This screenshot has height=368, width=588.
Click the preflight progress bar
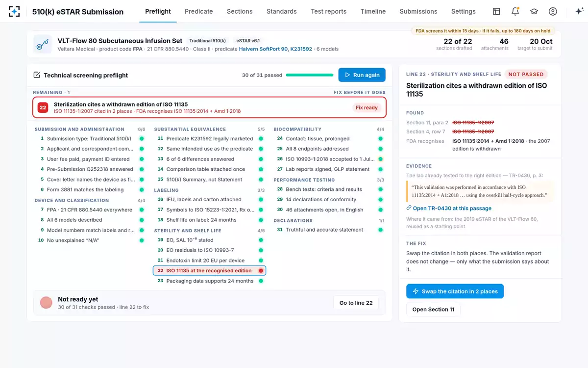[310, 75]
